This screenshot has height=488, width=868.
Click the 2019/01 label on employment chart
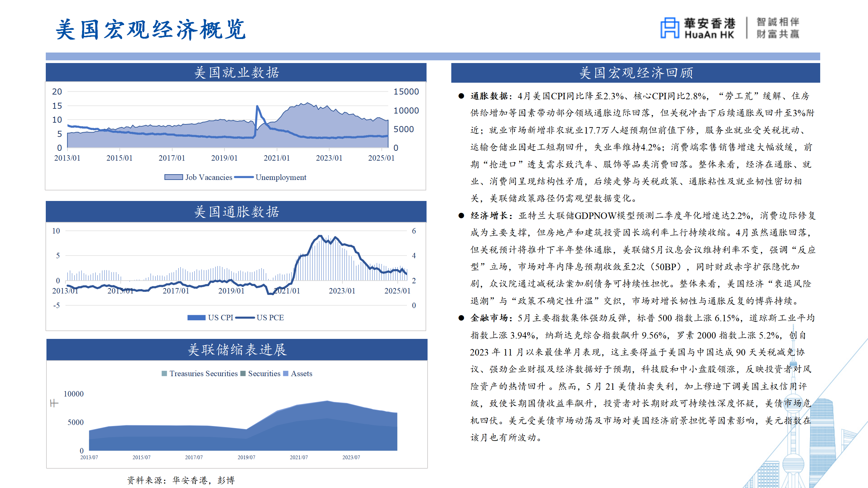click(x=224, y=158)
